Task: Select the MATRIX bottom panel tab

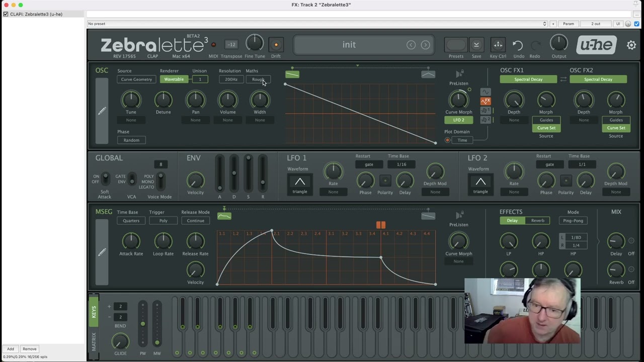Action: 94,341
